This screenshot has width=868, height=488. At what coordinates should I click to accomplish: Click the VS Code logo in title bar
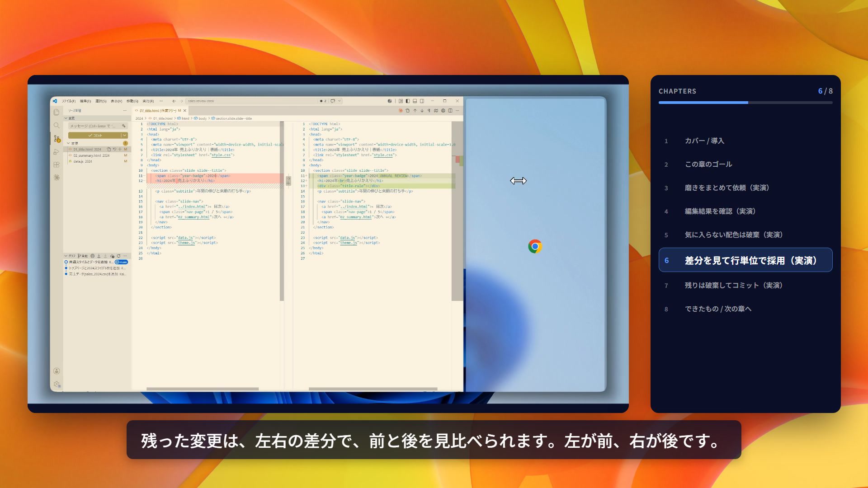55,101
